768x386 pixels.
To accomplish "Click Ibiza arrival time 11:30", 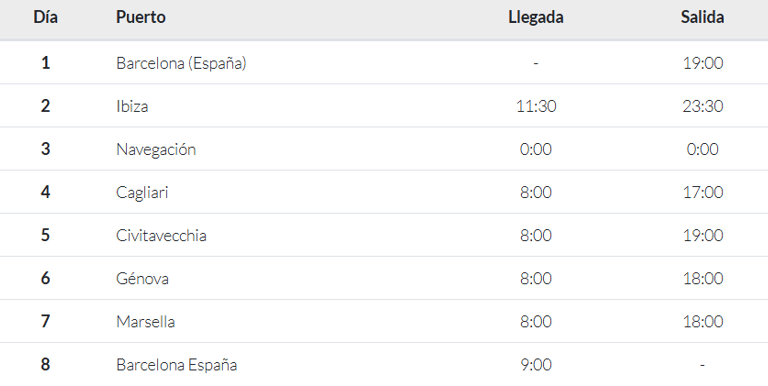I will 536,106.
